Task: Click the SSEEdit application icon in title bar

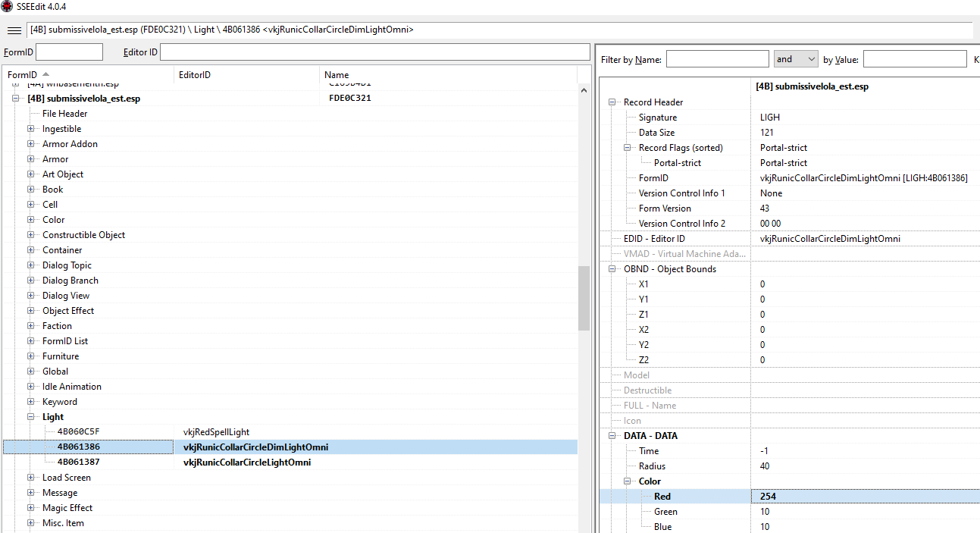Action: coord(7,7)
